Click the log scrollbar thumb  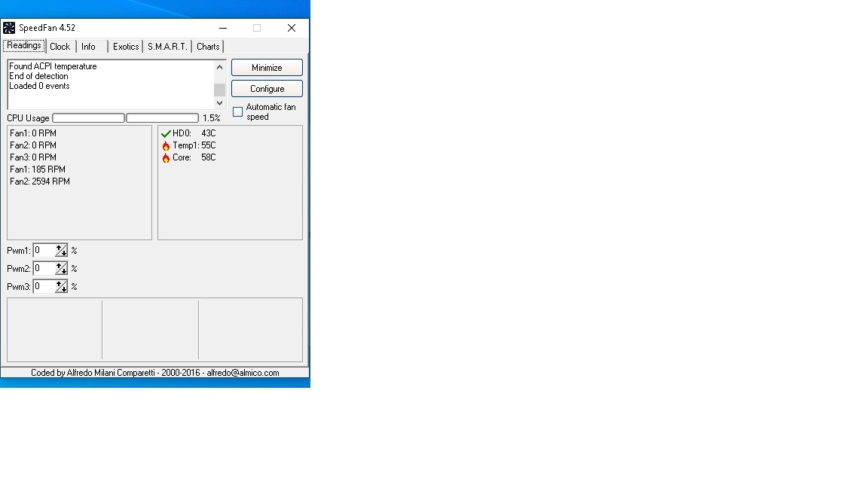[220, 90]
